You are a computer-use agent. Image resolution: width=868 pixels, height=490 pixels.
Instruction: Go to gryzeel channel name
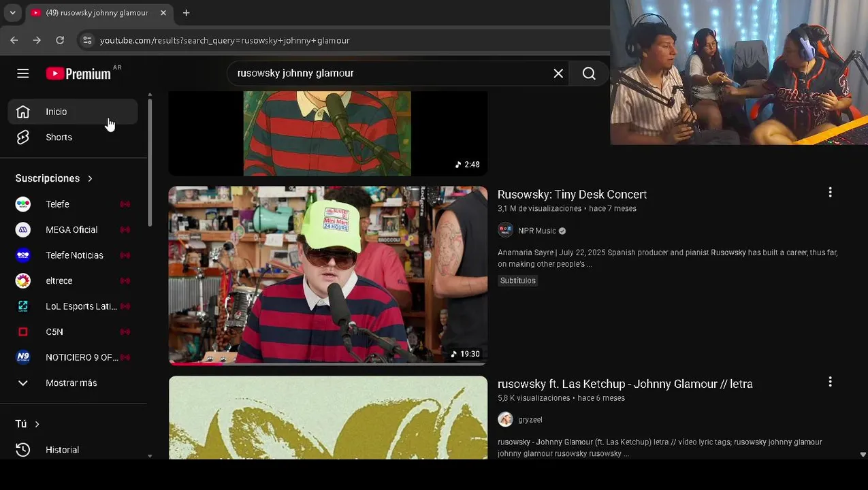[x=530, y=420]
